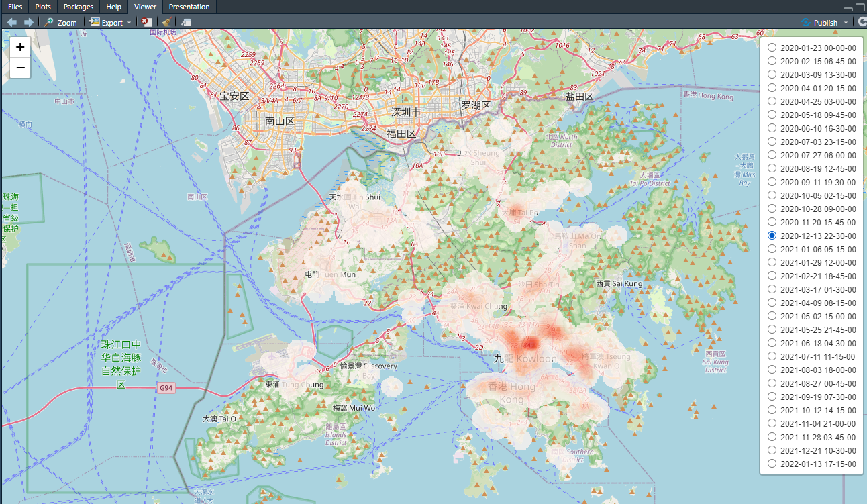Viewport: 867px width, 504px height.
Task: Switch to the 2022-01-13 17-15-00 layer
Action: coord(772,464)
